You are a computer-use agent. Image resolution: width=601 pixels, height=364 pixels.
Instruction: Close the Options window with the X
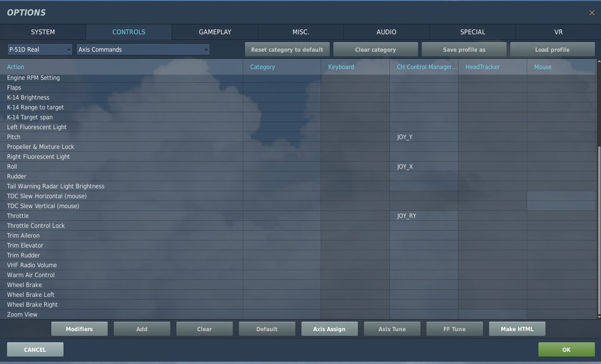tap(592, 13)
